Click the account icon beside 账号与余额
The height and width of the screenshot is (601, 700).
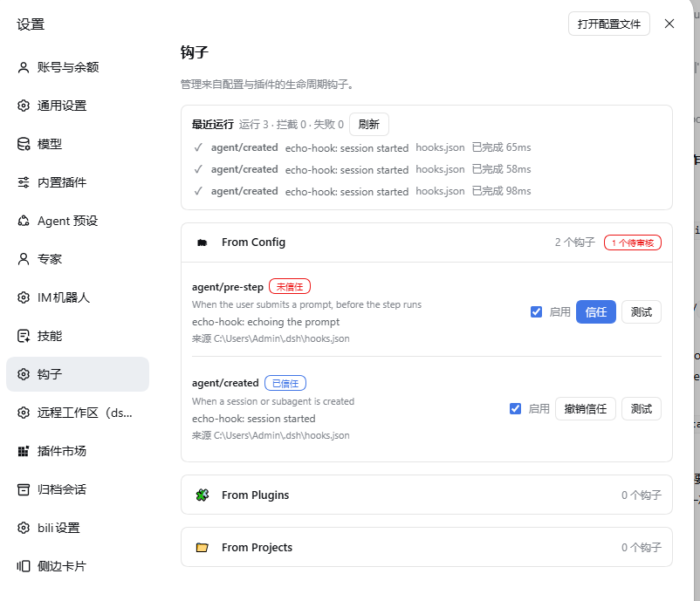point(24,67)
